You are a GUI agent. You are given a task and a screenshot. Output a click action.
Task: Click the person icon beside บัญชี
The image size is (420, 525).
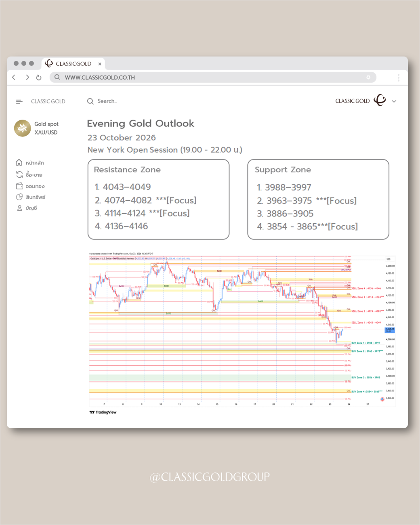tap(19, 208)
